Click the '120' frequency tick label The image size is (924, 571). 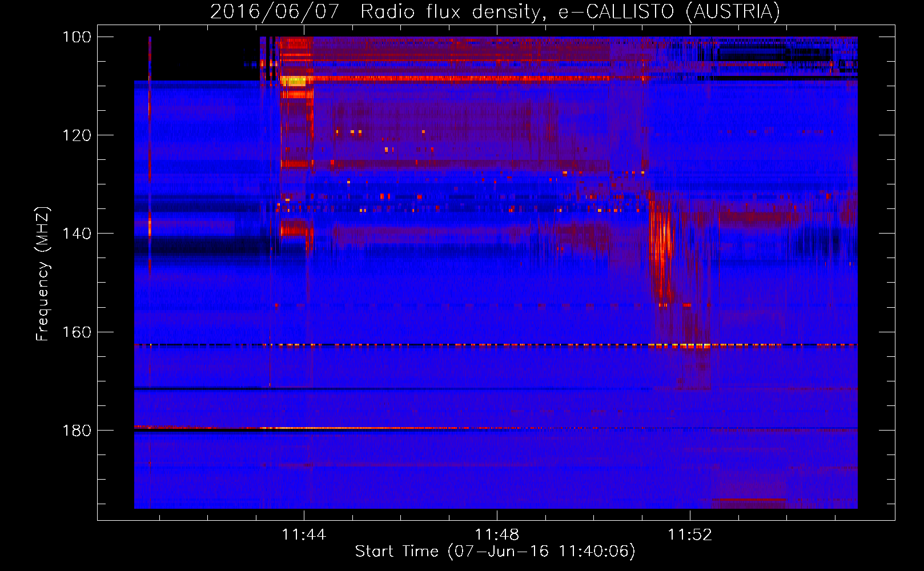tap(77, 135)
